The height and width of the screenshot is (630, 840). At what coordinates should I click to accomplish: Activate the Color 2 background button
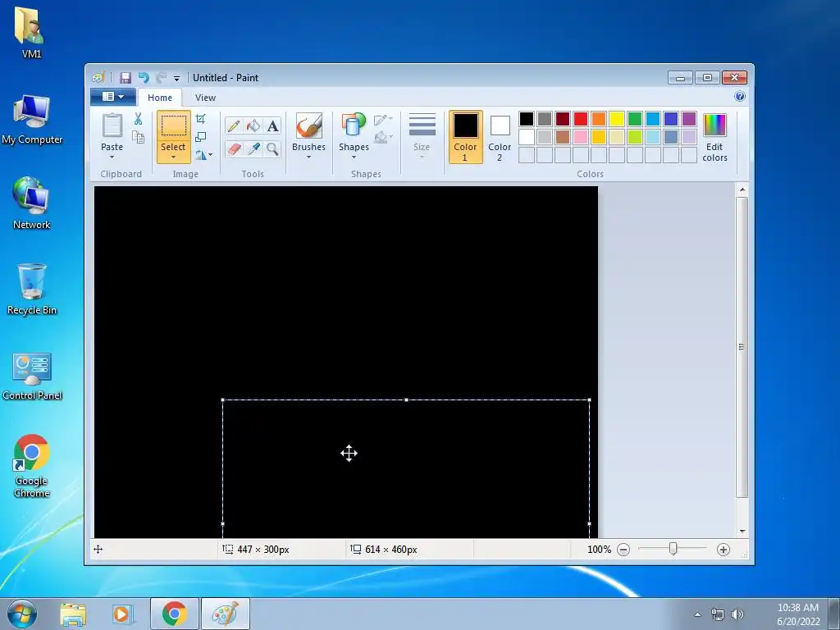(500, 137)
